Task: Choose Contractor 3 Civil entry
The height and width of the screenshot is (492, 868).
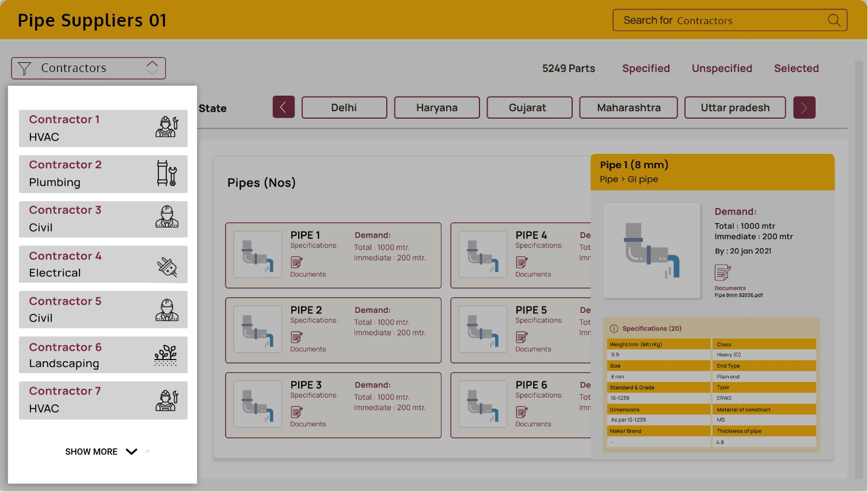Action: [103, 219]
